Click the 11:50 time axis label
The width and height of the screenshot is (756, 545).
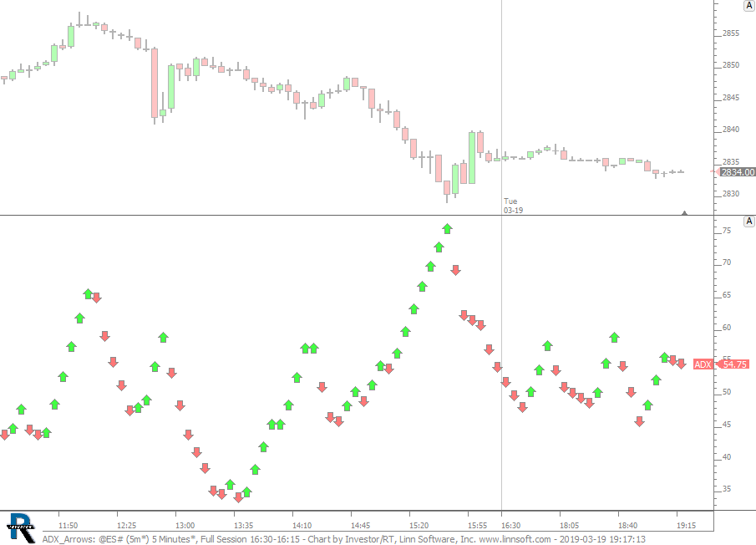tap(68, 526)
